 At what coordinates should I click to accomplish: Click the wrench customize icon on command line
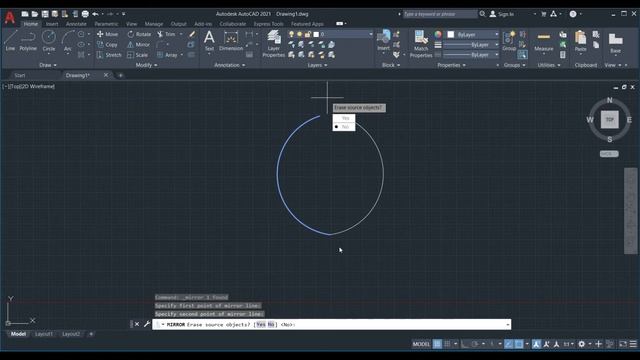147,324
